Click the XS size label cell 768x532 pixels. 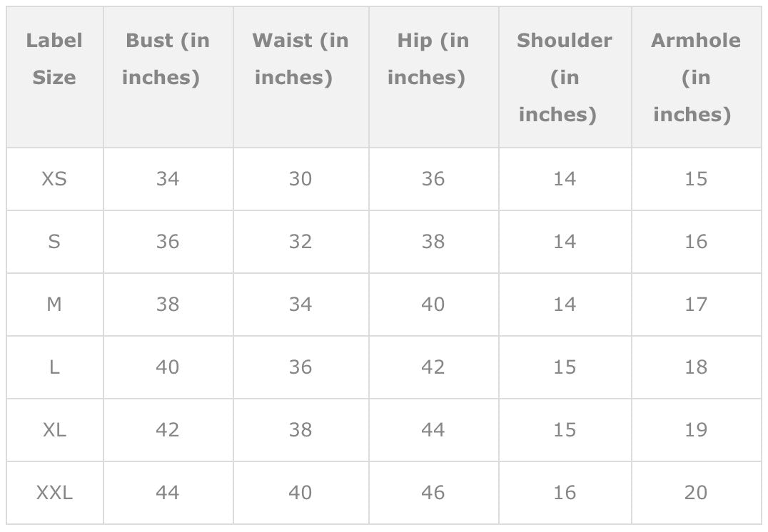(x=54, y=179)
